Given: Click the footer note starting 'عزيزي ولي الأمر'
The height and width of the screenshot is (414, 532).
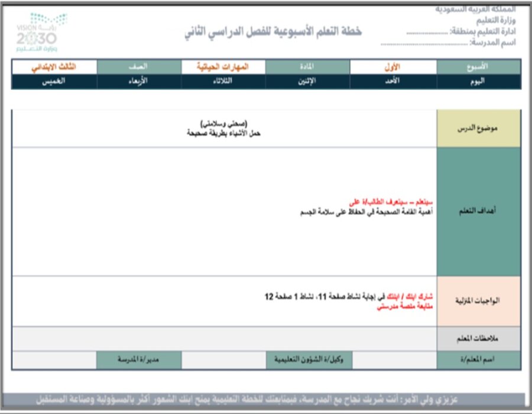Looking at the screenshot, I should (247, 400).
